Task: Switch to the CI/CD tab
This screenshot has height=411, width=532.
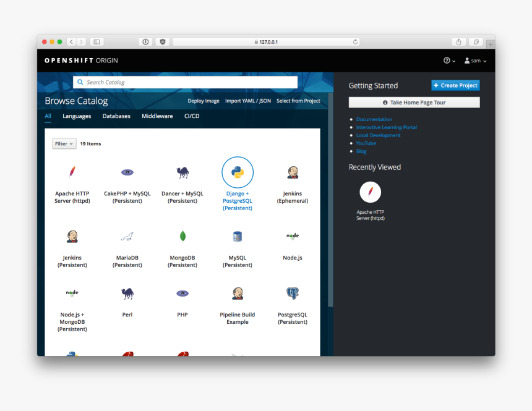Action: point(192,116)
